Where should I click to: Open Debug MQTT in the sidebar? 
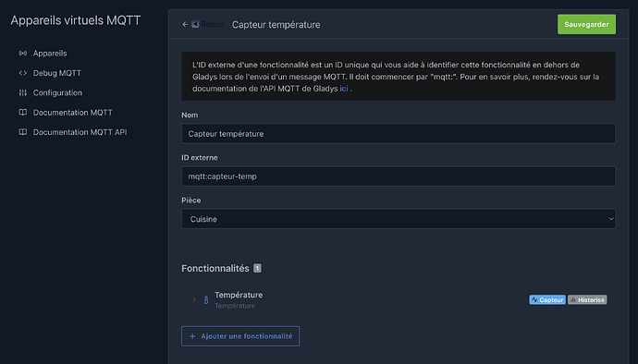tap(57, 73)
